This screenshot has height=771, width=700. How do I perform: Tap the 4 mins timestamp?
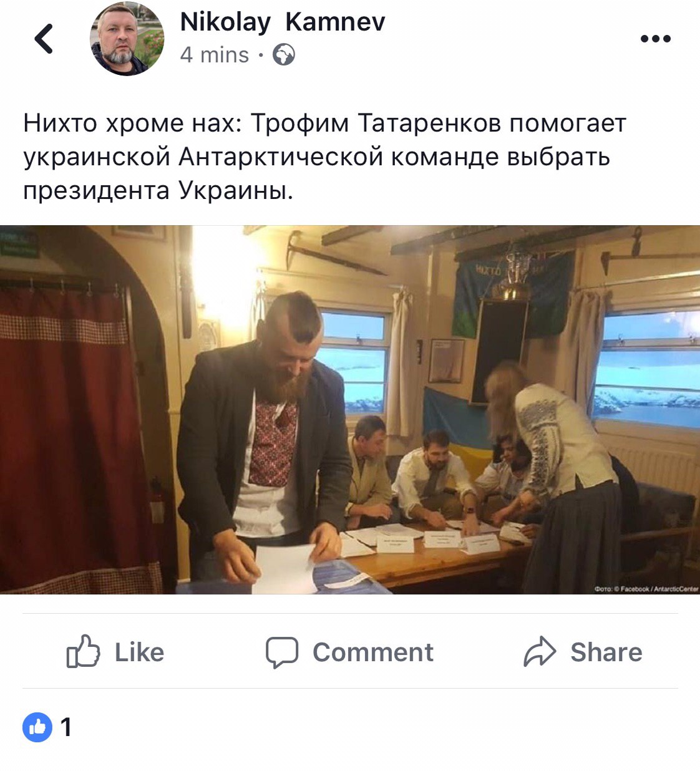click(x=215, y=55)
